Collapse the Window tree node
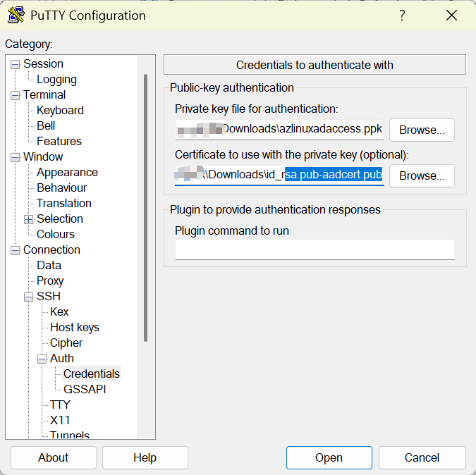Image resolution: width=476 pixels, height=475 pixels. pyautogui.click(x=15, y=157)
